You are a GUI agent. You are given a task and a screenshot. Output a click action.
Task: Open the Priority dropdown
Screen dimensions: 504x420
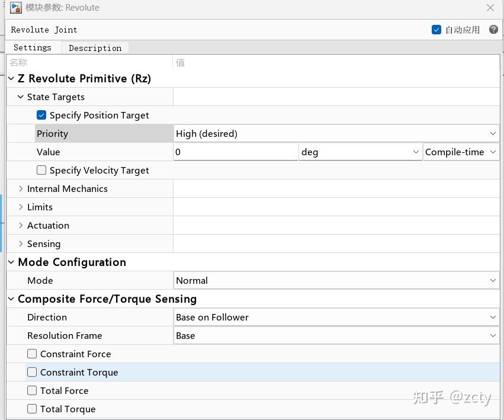click(x=336, y=133)
